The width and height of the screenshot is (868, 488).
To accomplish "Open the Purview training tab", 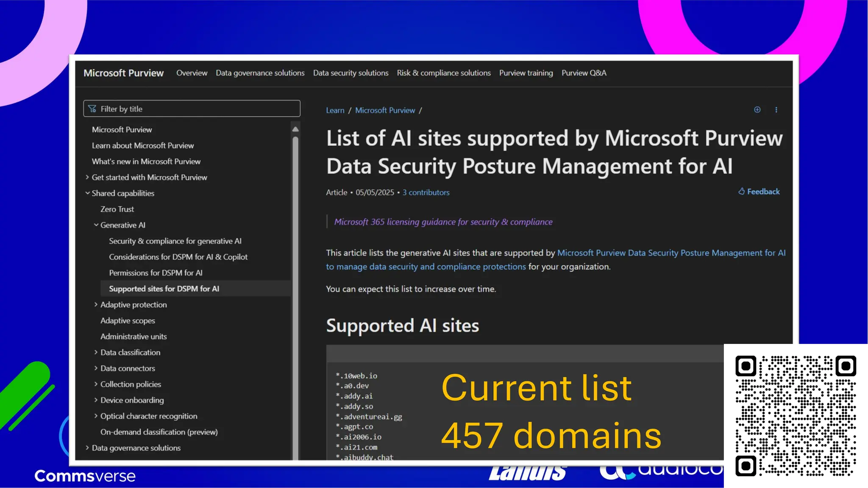I will coord(526,73).
